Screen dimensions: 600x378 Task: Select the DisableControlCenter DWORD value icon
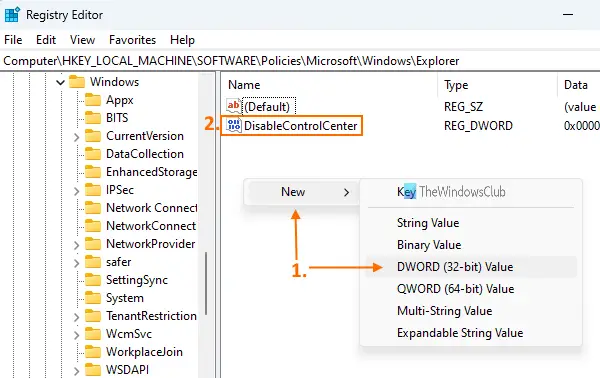click(x=233, y=125)
